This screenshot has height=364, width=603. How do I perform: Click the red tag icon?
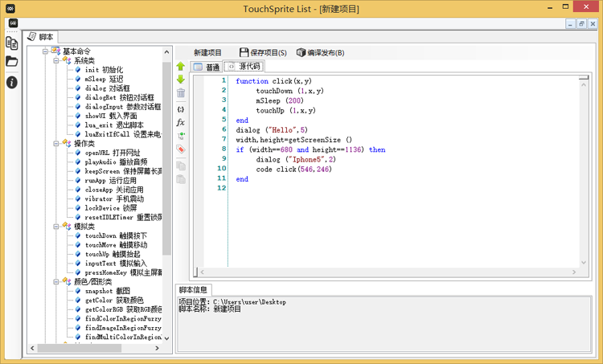pyautogui.click(x=181, y=149)
